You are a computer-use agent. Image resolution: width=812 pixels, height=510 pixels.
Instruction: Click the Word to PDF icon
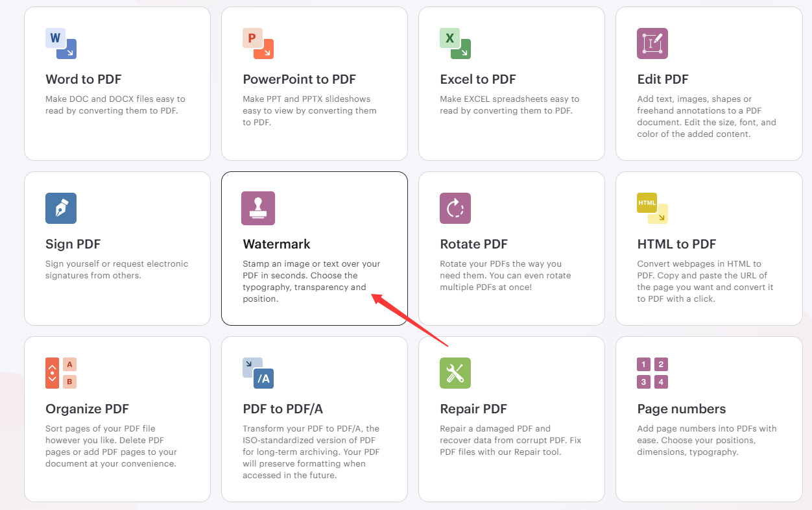click(x=61, y=43)
